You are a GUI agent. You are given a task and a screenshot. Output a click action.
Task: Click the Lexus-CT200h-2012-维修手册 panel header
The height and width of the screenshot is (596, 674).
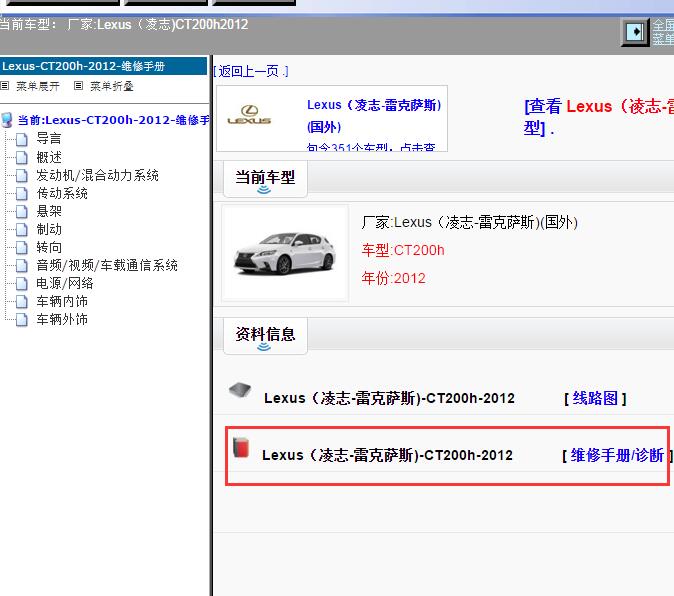click(104, 66)
